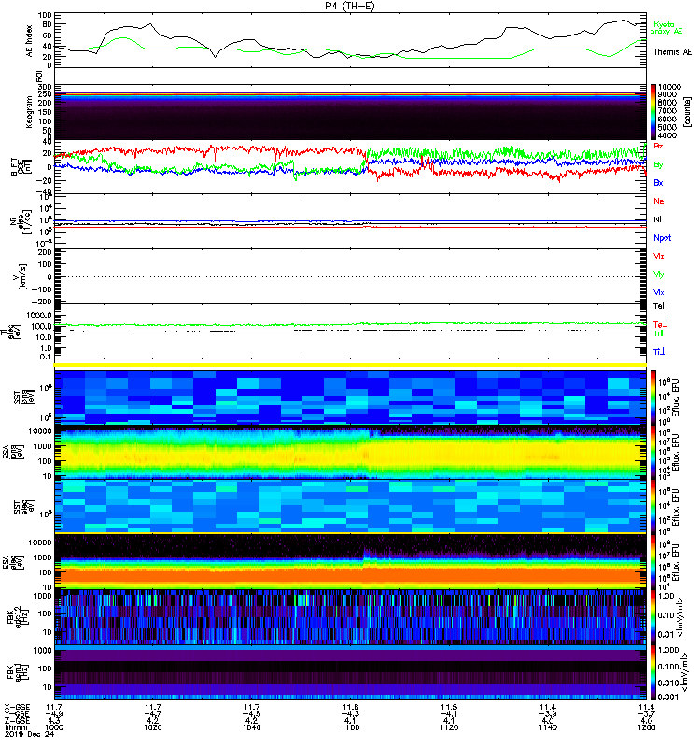
Task: Click the dotted zero line in the Vi panel
Action: point(350,276)
